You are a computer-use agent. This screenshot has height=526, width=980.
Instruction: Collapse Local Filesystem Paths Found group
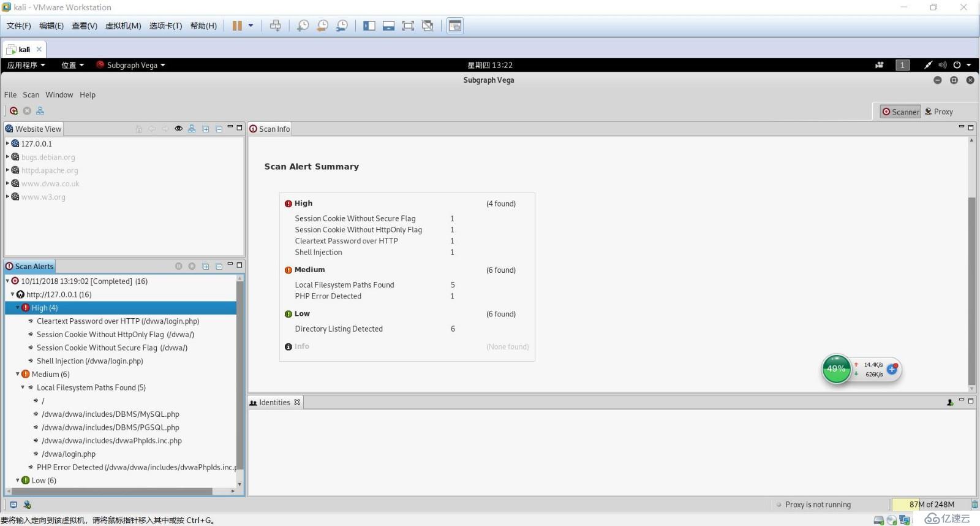[23, 387]
